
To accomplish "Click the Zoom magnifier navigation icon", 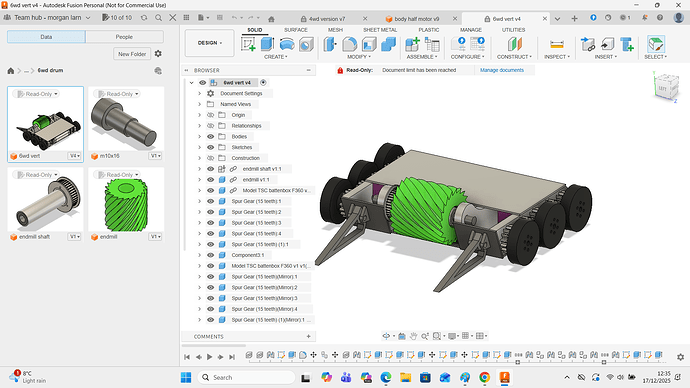I will [x=425, y=336].
